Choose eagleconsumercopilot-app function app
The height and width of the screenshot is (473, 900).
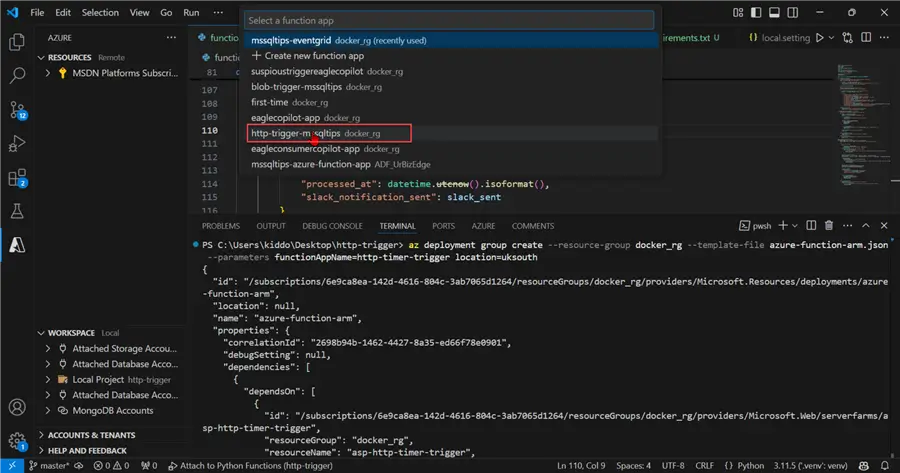point(451,149)
